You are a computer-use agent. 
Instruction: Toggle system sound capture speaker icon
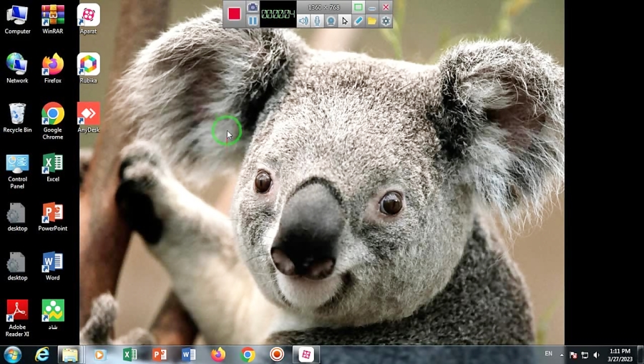click(x=303, y=21)
